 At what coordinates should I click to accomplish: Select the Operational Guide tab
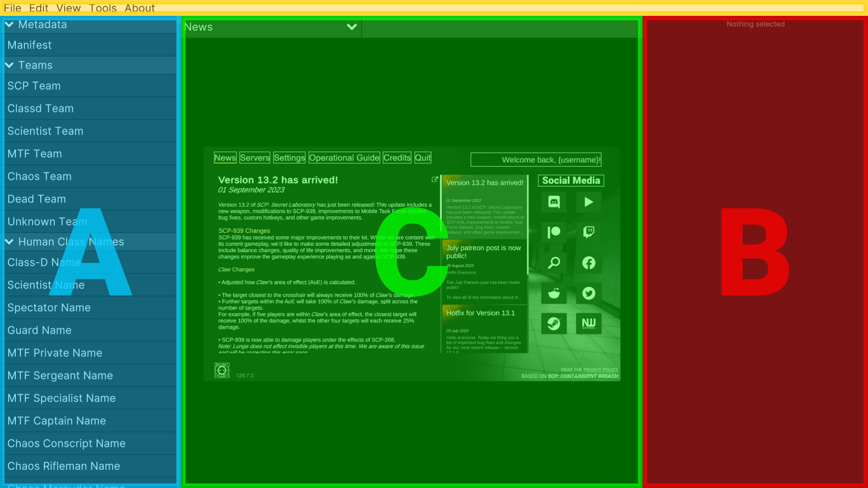(x=344, y=157)
